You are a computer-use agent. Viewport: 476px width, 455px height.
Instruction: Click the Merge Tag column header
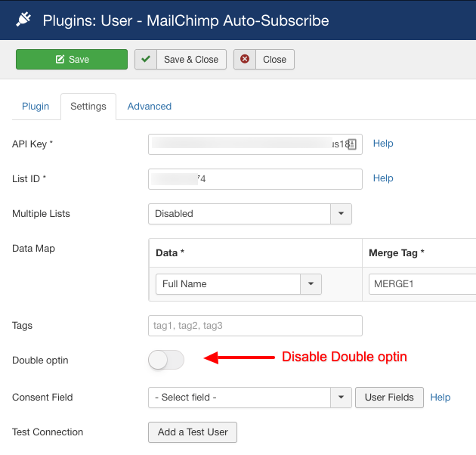point(396,252)
